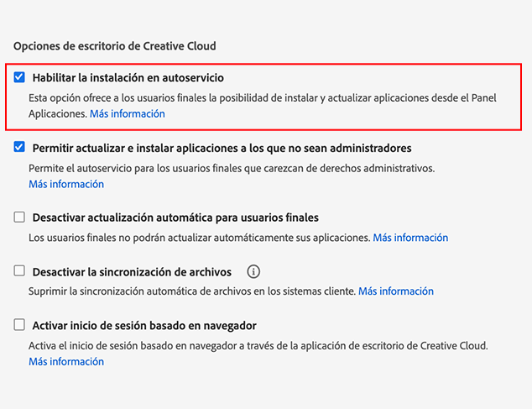Click the label Desactivar la sincronización de archivos
Screen dimensions: 532x409
(134, 271)
